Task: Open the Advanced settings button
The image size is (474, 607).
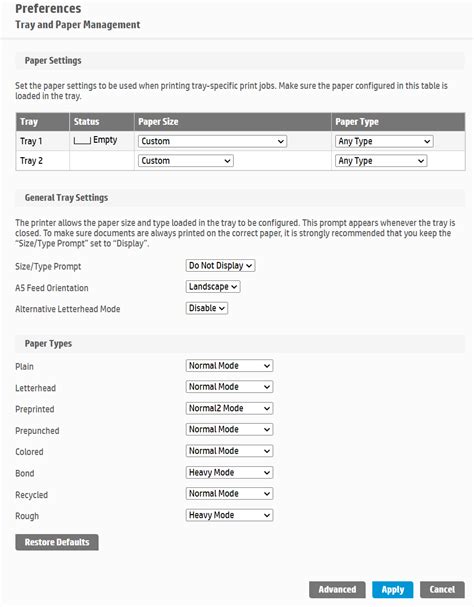Action: 337,590
